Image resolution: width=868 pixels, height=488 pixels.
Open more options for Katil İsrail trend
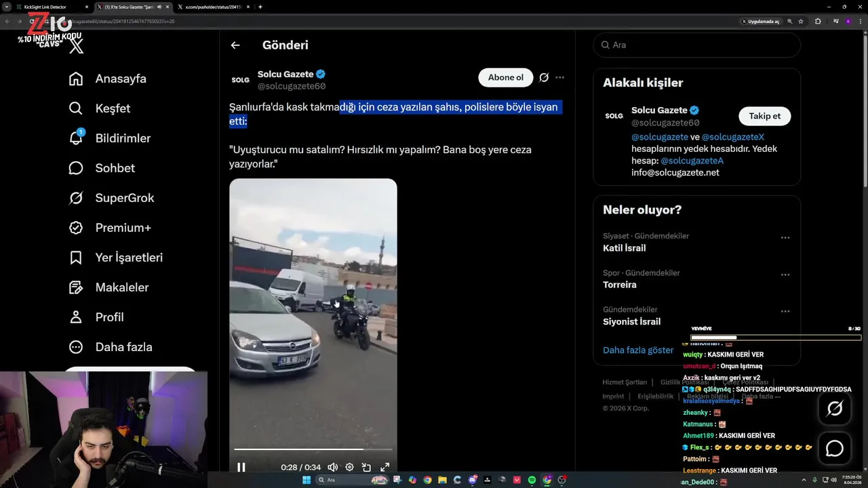coord(785,238)
